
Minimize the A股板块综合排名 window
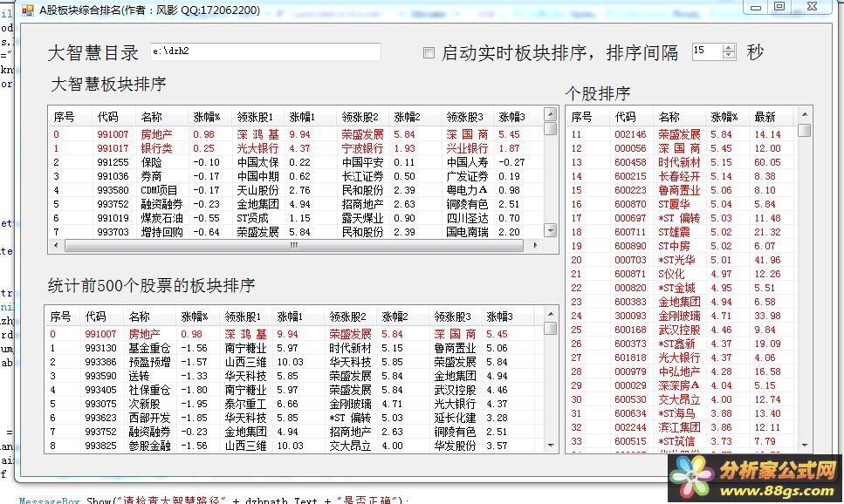[x=756, y=6]
